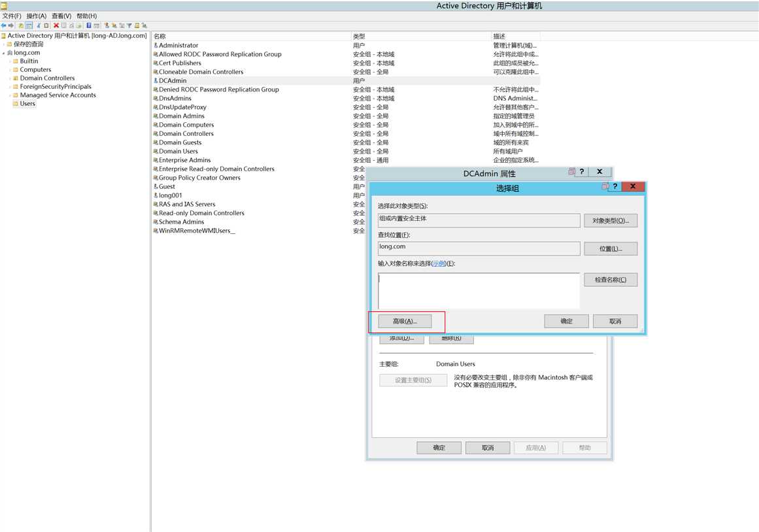Click the Administrator user icon in list

pyautogui.click(x=156, y=45)
